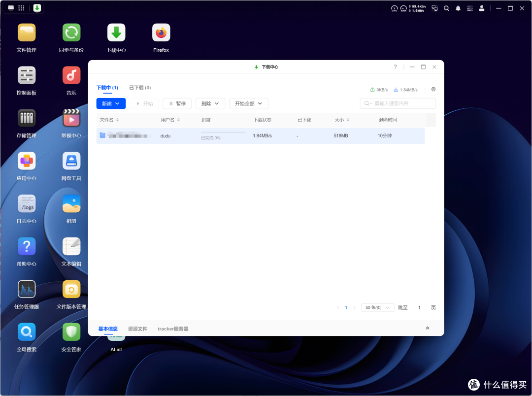Select the 基本信息 bottom tab
Viewport: 532px width, 396px height.
tap(108, 329)
